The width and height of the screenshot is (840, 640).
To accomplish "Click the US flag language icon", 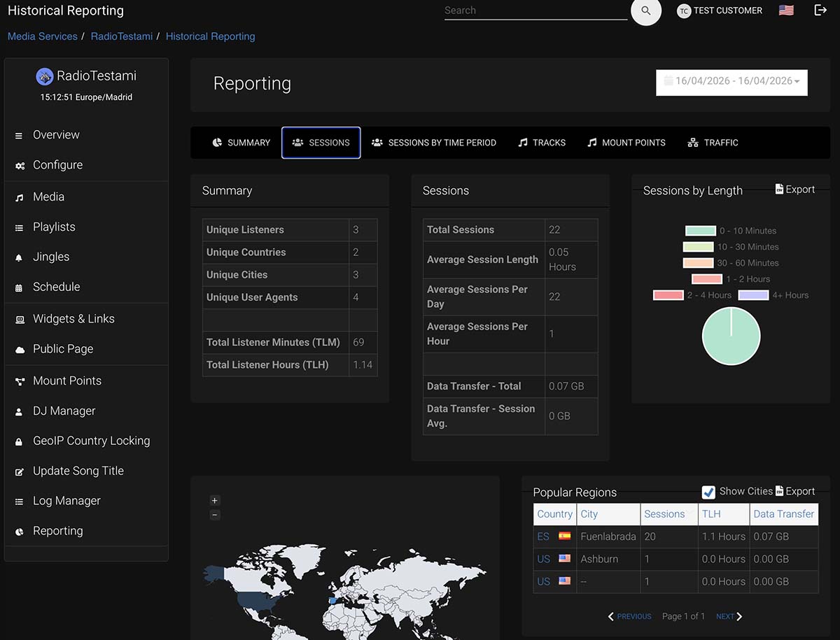I will [786, 10].
